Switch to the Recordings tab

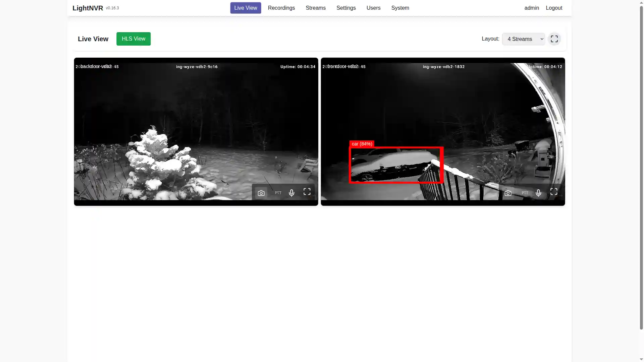click(x=281, y=8)
